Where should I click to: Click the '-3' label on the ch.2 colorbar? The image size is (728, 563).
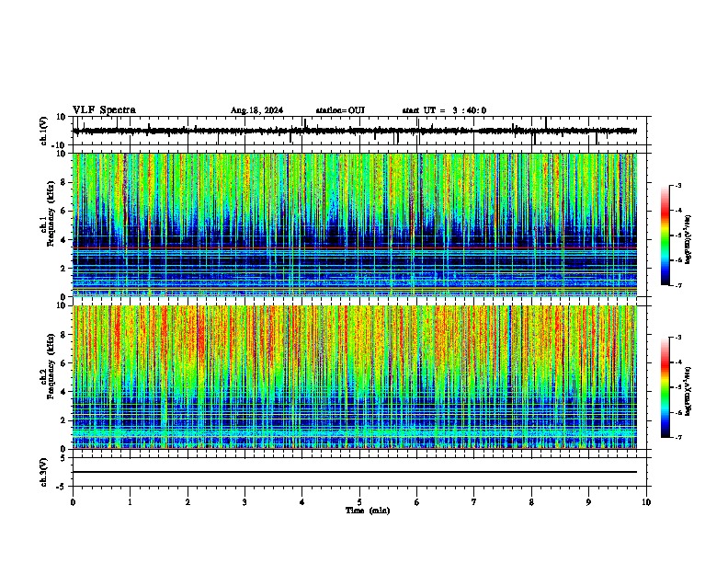678,338
